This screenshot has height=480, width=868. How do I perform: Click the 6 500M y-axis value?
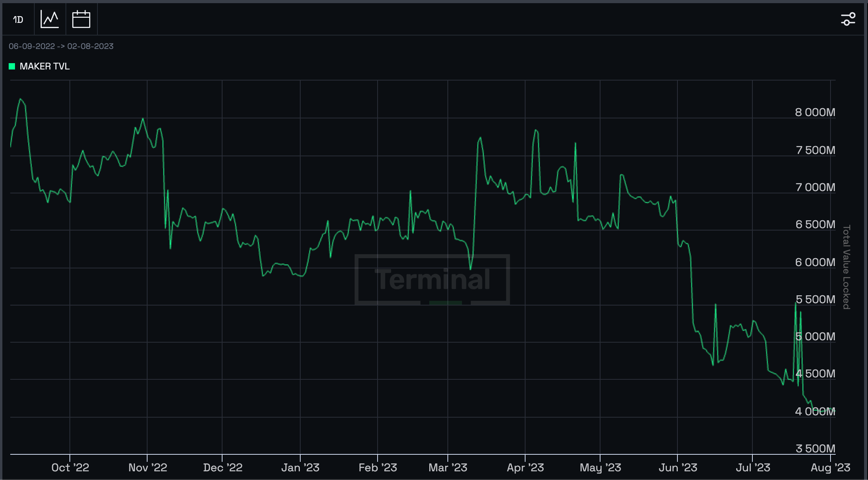coord(815,225)
